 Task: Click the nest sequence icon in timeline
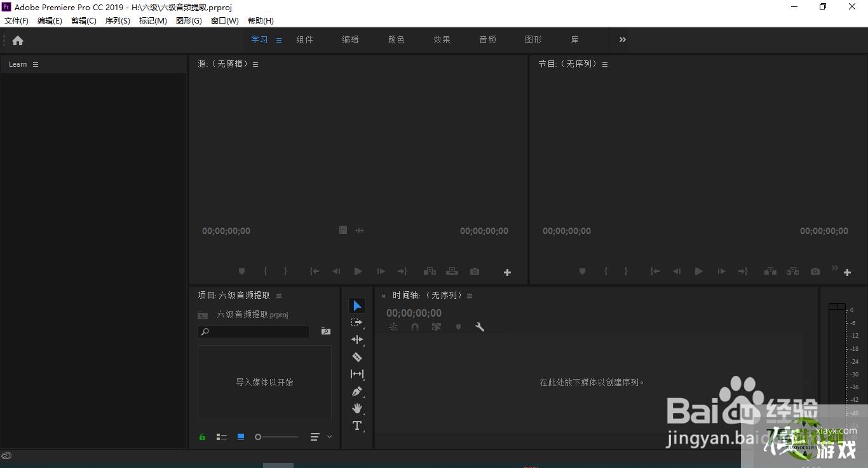coord(393,327)
